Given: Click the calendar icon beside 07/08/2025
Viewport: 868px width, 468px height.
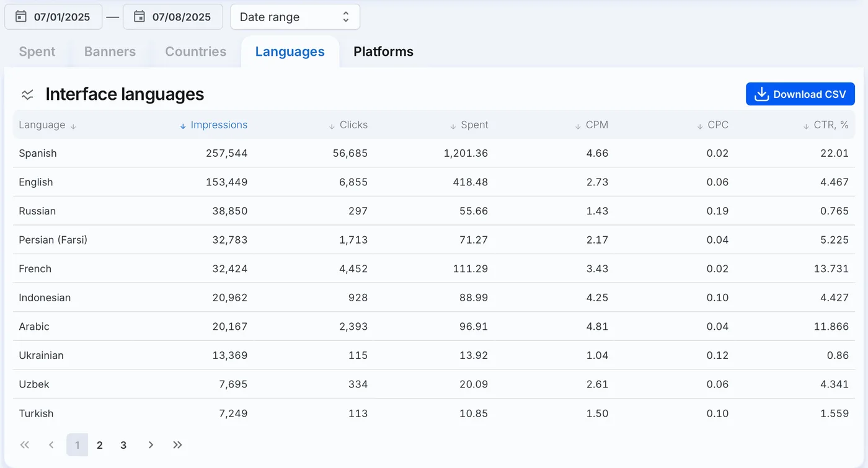Looking at the screenshot, I should 139,17.
